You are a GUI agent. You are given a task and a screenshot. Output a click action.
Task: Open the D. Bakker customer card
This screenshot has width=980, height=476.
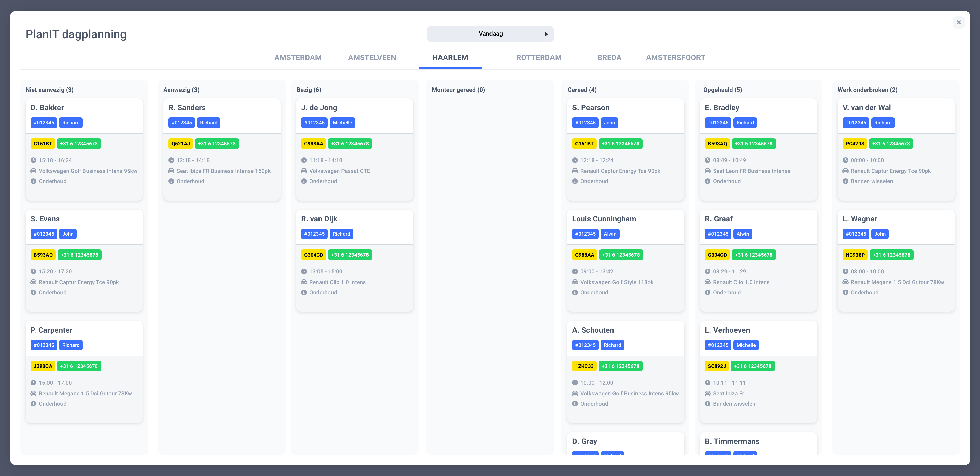pos(84,149)
